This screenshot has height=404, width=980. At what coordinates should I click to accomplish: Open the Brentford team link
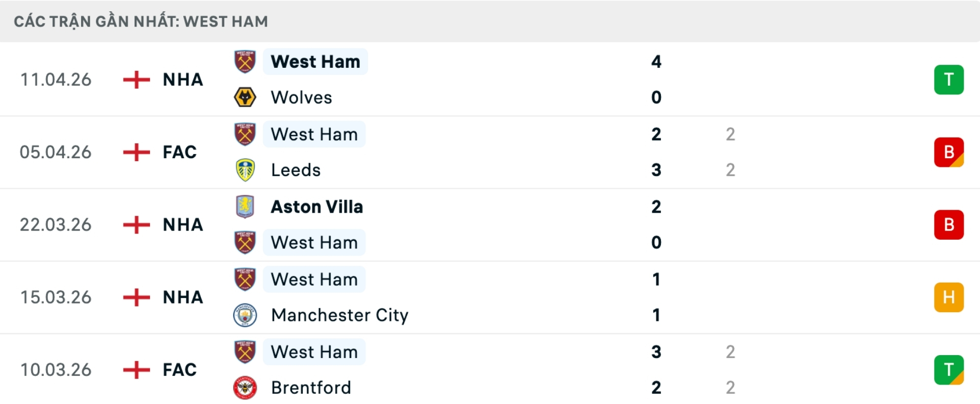coord(311,388)
